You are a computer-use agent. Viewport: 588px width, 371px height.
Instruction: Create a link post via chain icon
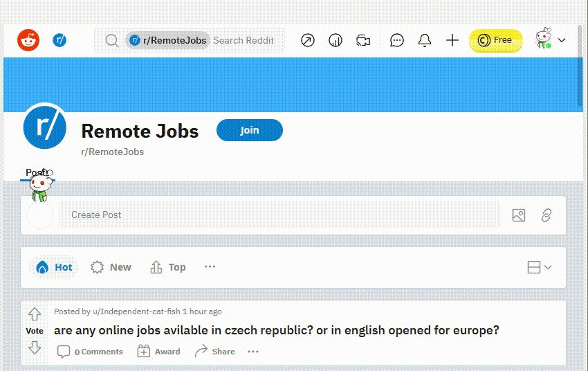point(546,215)
